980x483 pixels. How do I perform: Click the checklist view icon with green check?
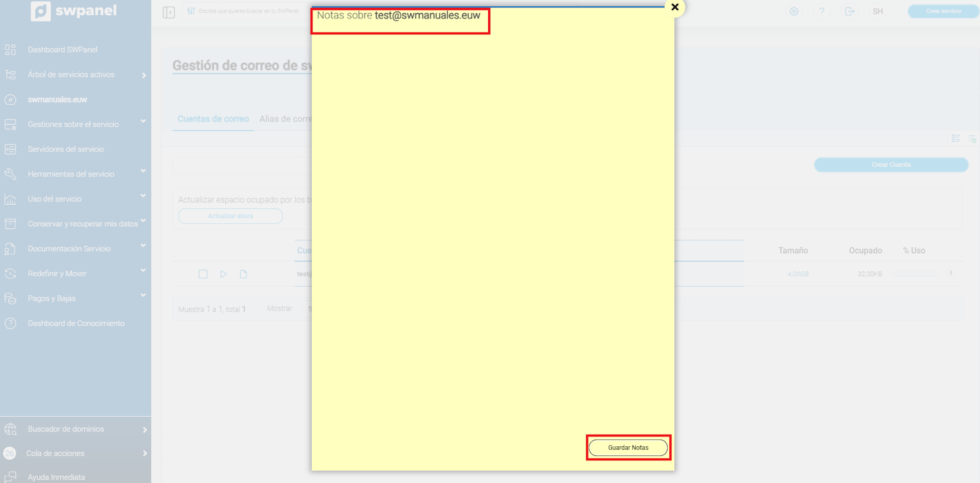(972, 139)
